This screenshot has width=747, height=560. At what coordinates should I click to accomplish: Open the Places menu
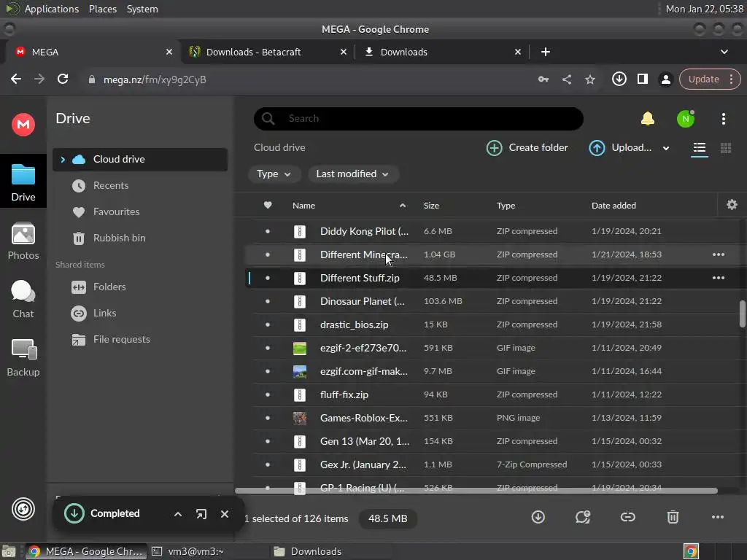click(x=102, y=9)
